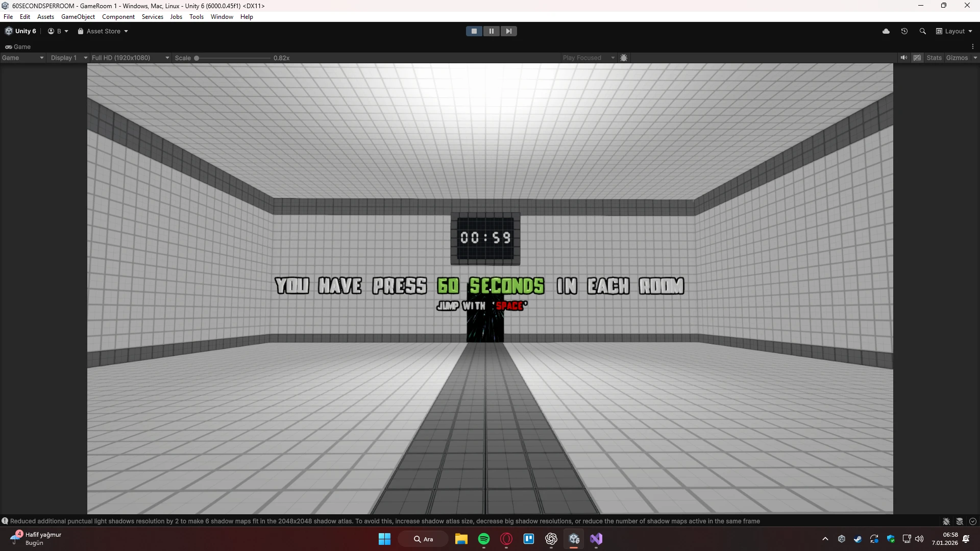This screenshot has height=551, width=980.
Task: Pause the running game
Action: 491,31
